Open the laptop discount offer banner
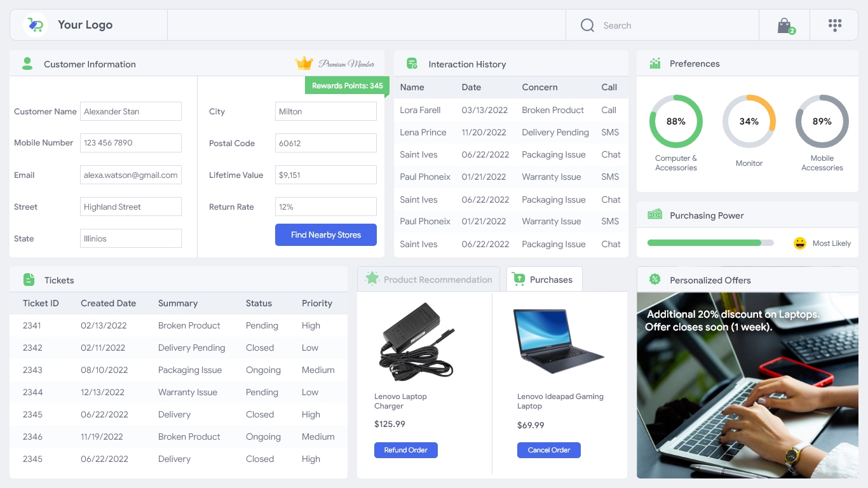 747,385
